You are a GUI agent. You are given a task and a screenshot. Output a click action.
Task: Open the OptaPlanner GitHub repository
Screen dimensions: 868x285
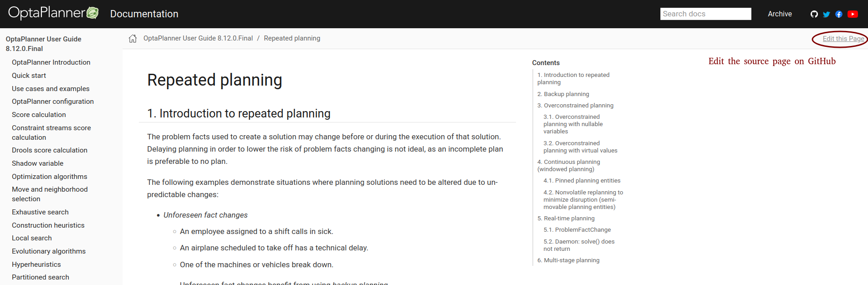pyautogui.click(x=814, y=14)
